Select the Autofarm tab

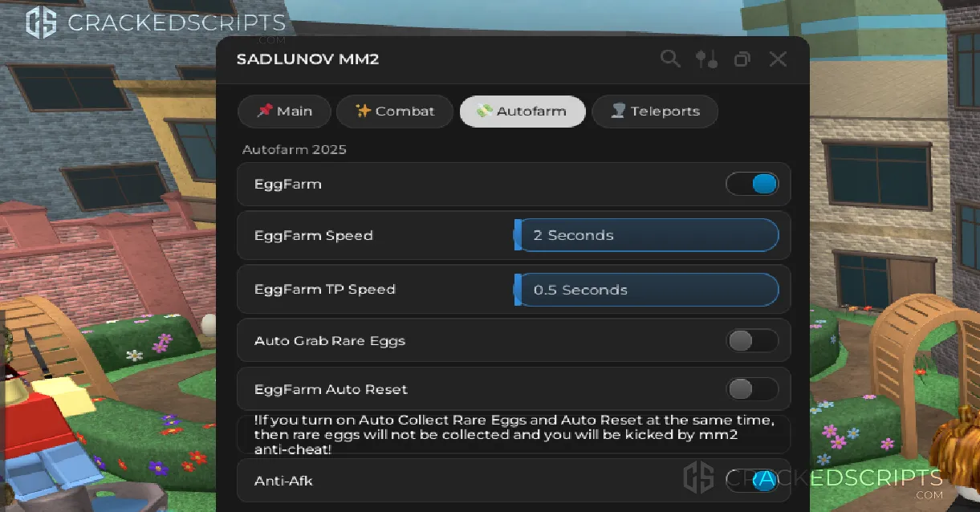click(523, 112)
